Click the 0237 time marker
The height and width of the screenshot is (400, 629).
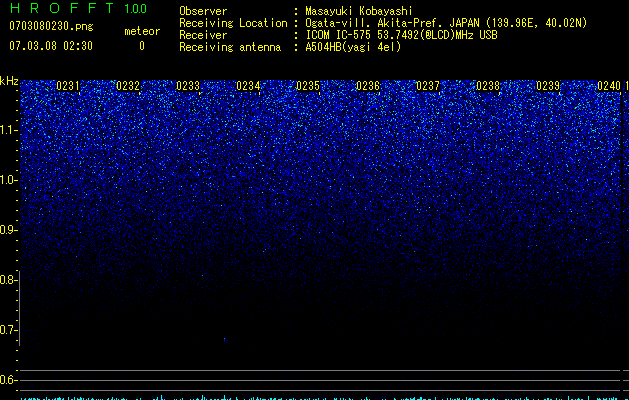(x=428, y=86)
